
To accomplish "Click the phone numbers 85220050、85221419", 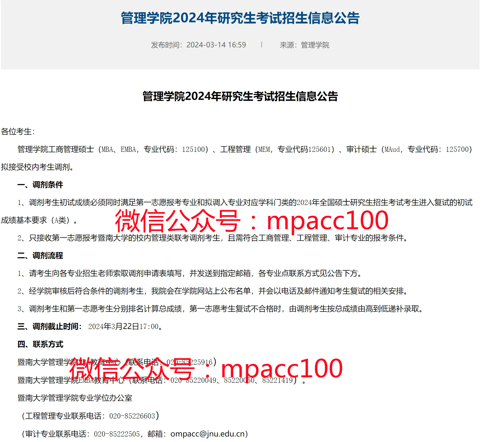I will pyautogui.click(x=258, y=380).
